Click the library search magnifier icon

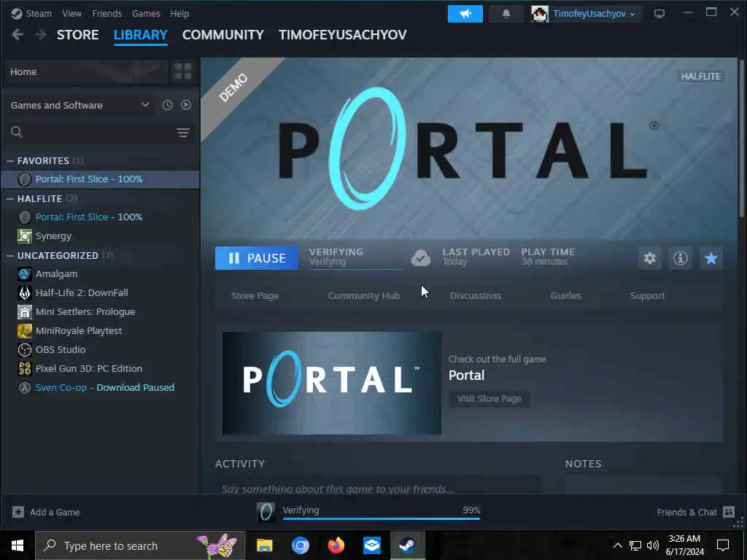coord(17,132)
